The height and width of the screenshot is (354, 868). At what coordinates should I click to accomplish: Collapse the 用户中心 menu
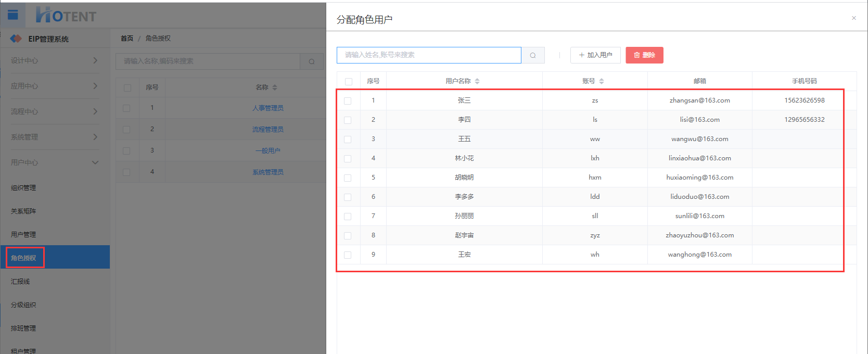click(55, 162)
